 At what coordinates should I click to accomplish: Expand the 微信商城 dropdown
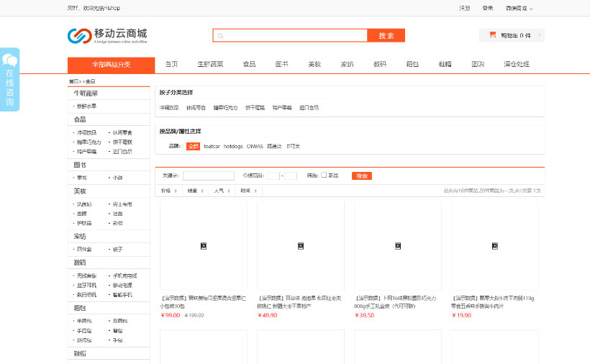[519, 8]
